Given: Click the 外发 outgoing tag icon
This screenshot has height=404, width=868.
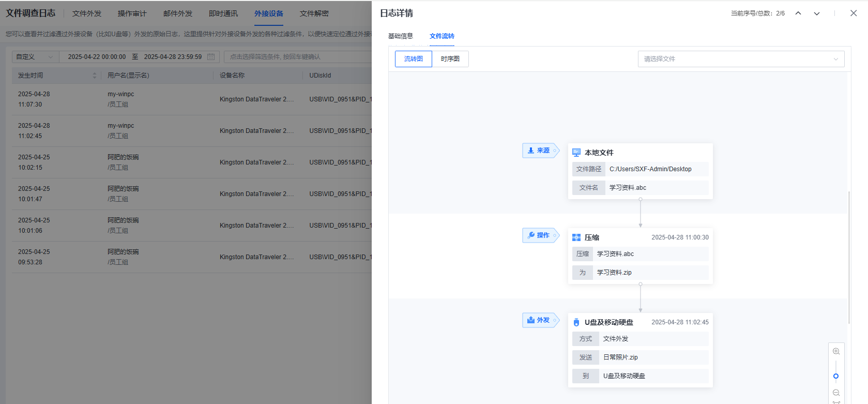Looking at the screenshot, I should tap(531, 320).
